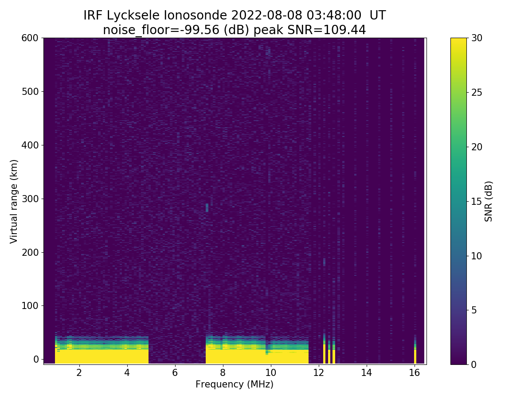Click the 16 tick label on the frequency axis
This screenshot has height=399, width=532.
414,372
